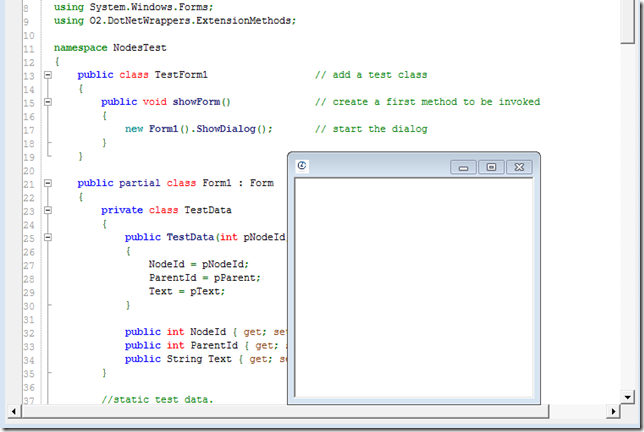Maximize the empty dialog window
This screenshot has height=432, width=644.
pos(491,167)
